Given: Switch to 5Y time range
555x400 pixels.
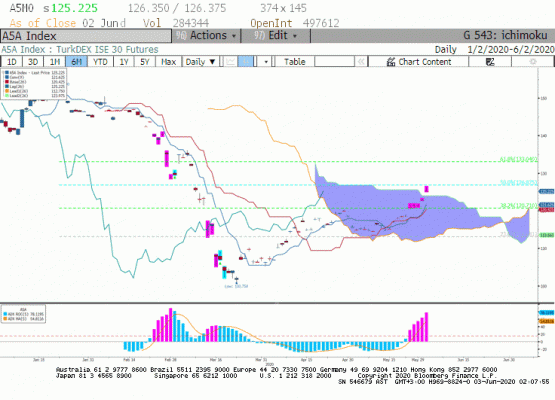Looking at the screenshot, I should (x=145, y=62).
